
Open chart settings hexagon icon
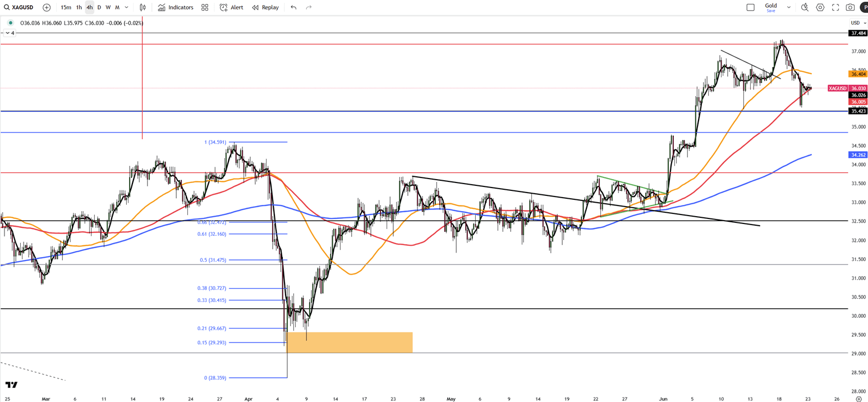coord(820,7)
